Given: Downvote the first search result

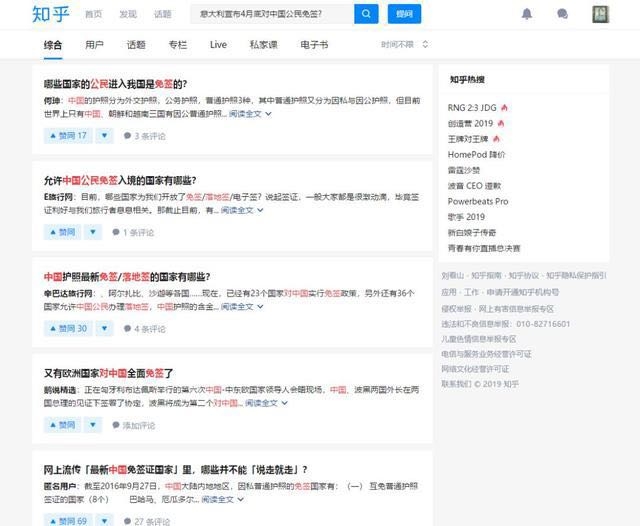Looking at the screenshot, I should pyautogui.click(x=107, y=135).
